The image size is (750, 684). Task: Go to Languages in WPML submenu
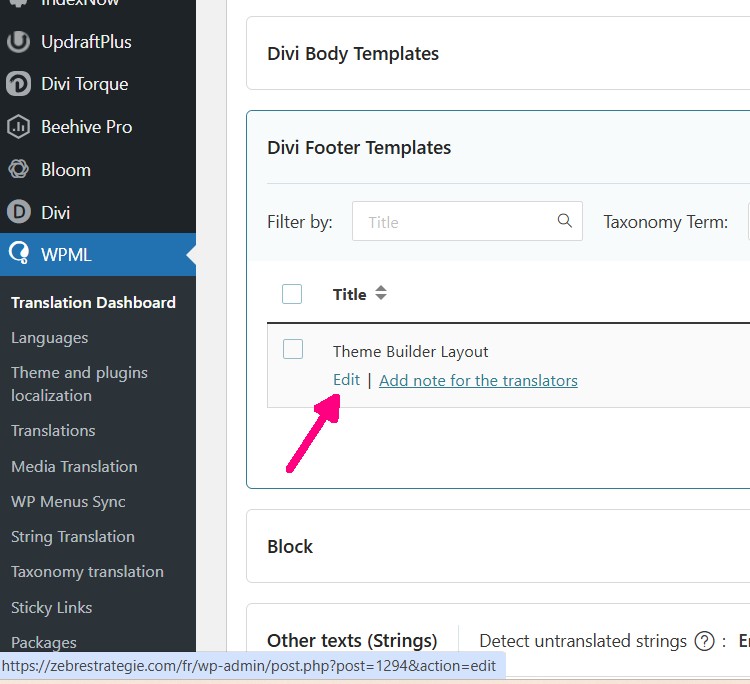click(x=50, y=338)
